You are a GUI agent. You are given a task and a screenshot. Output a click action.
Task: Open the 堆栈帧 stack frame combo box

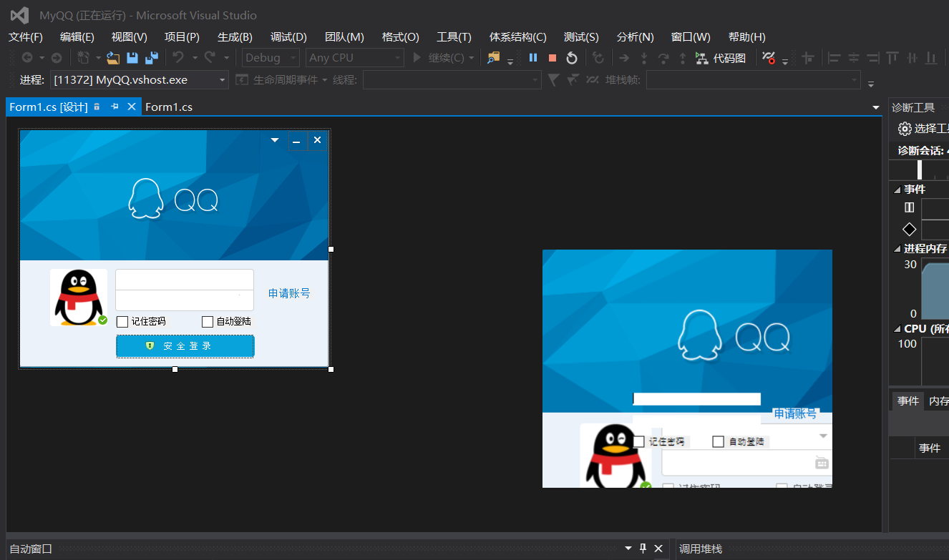753,80
